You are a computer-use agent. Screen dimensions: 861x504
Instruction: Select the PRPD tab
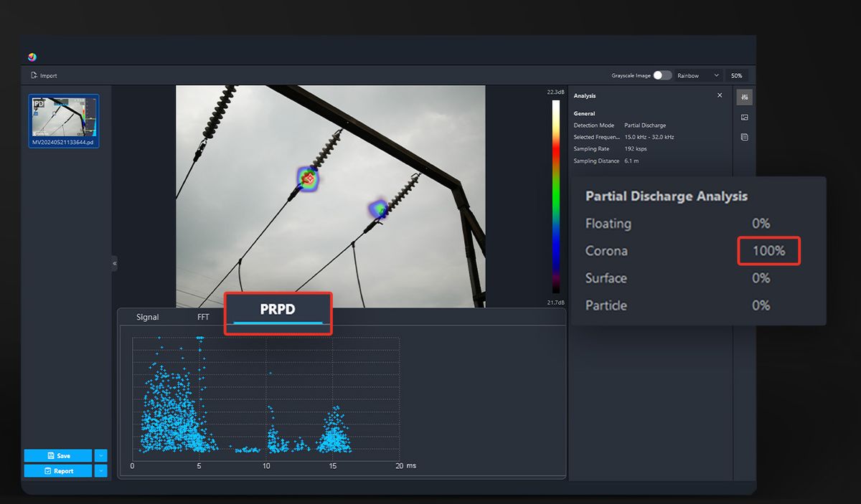pyautogui.click(x=278, y=309)
